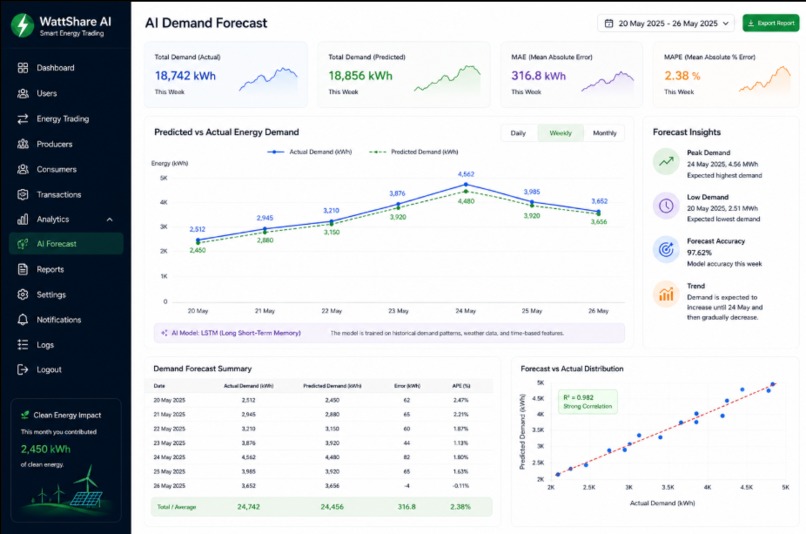Image resolution: width=806 pixels, height=534 pixels.
Task: Go to Energy Trading page
Action: click(62, 119)
